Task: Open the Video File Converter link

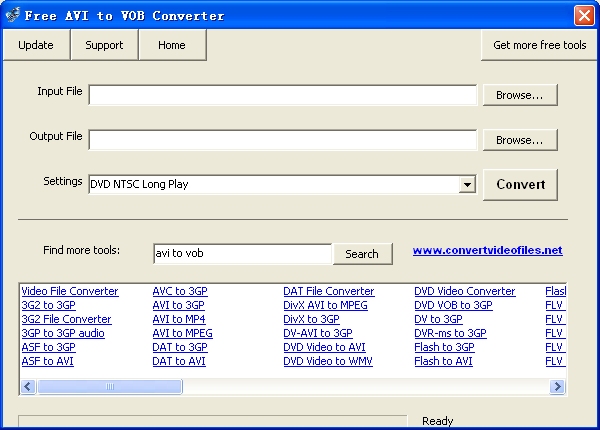Action: (x=70, y=291)
